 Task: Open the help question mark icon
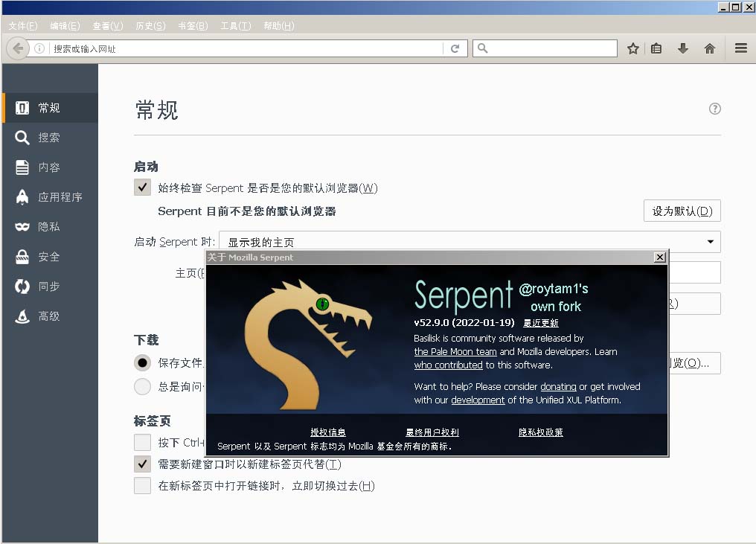[x=714, y=109]
